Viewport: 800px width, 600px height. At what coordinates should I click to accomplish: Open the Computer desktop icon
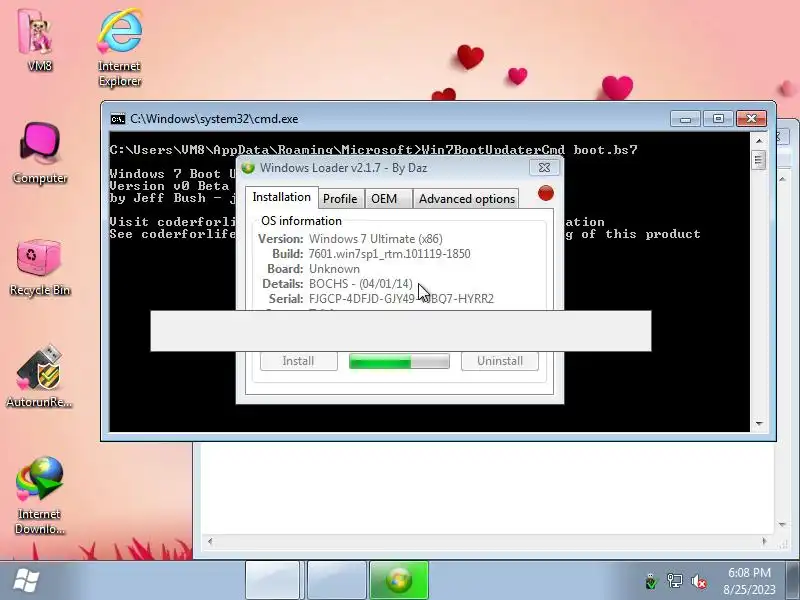pyautogui.click(x=40, y=153)
